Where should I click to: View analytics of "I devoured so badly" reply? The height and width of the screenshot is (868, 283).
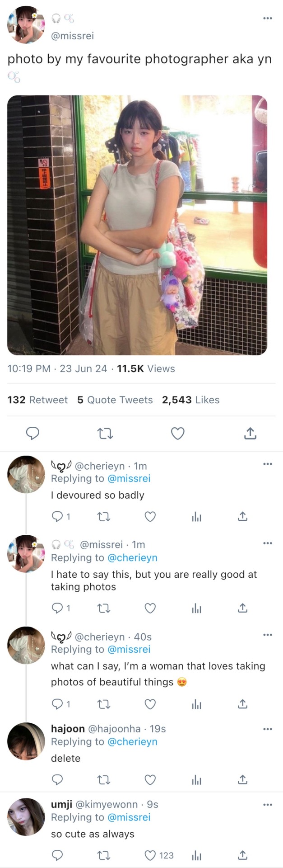pos(196,516)
